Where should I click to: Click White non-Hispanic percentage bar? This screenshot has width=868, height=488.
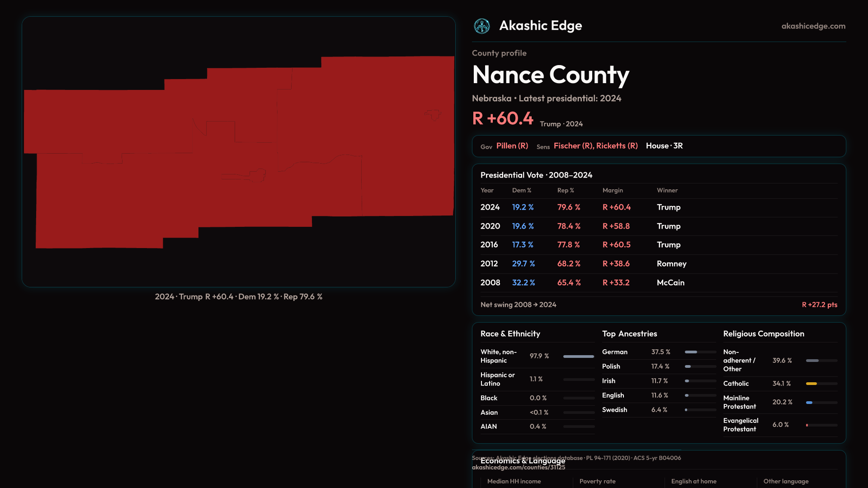pyautogui.click(x=578, y=357)
